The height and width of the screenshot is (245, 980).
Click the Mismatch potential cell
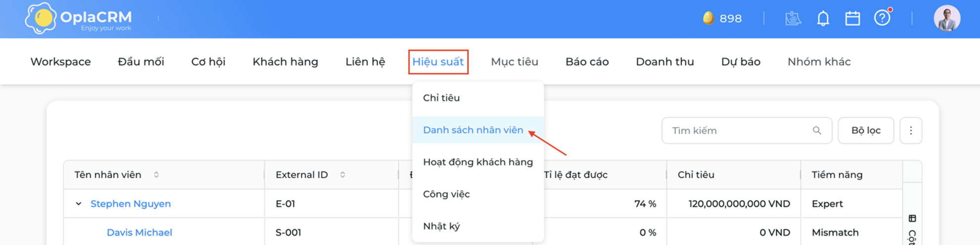(852, 232)
